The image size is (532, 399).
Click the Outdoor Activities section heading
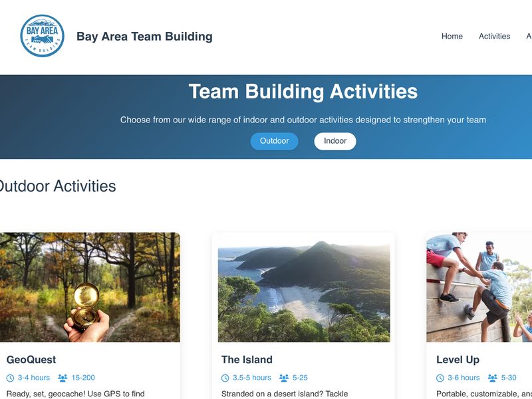[x=57, y=186]
